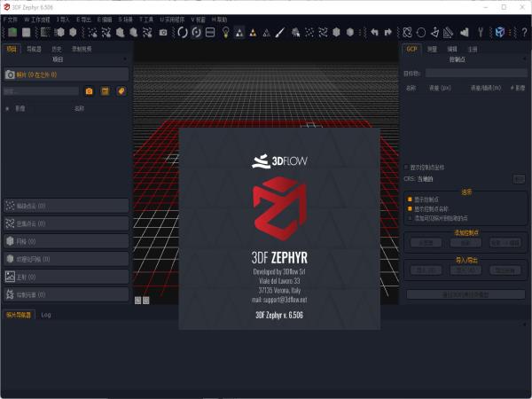The height and width of the screenshot is (399, 532).
Task: Toggle the light bulb lighting icon
Action: (225, 33)
